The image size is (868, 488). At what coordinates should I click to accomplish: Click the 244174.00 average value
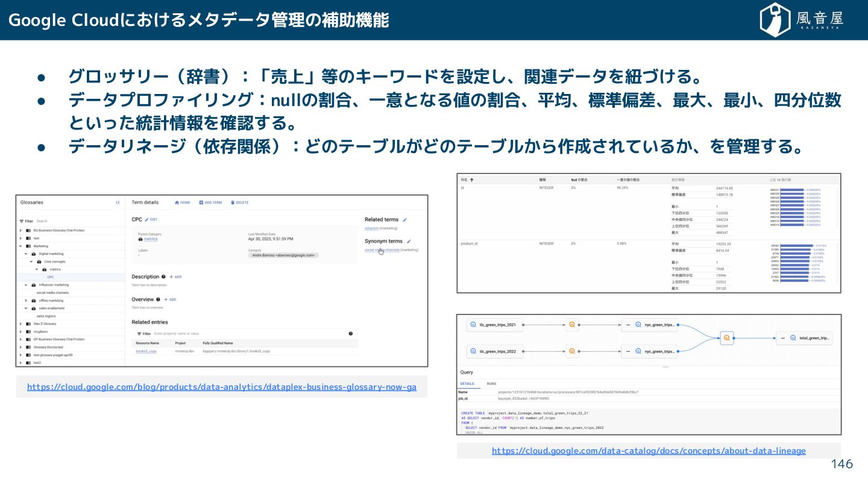[x=724, y=188]
